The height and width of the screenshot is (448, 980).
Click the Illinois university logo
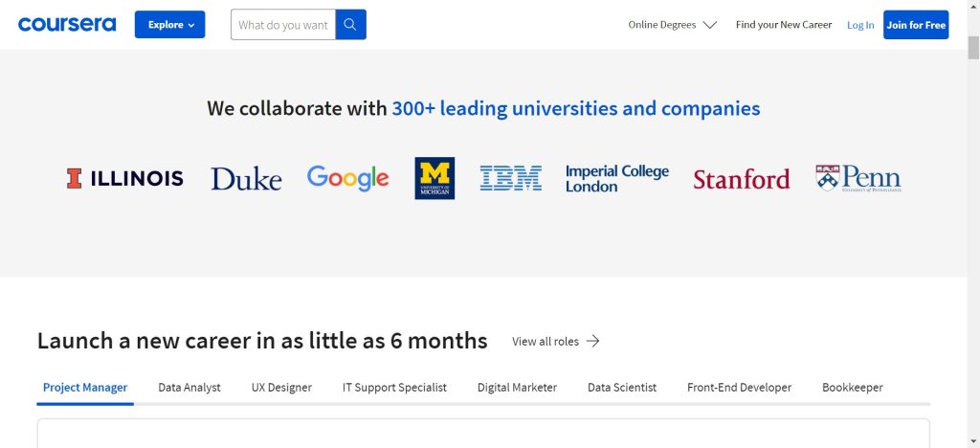point(124,178)
